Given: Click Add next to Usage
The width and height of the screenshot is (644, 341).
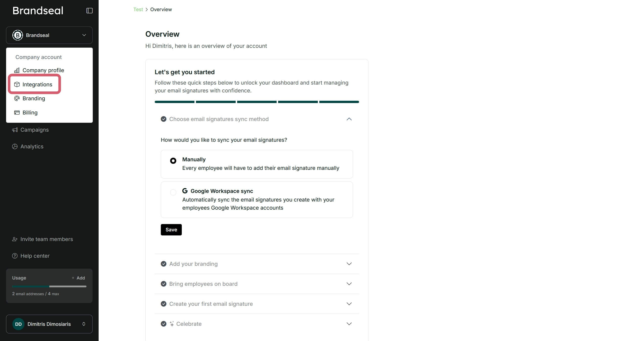Looking at the screenshot, I should tap(79, 278).
